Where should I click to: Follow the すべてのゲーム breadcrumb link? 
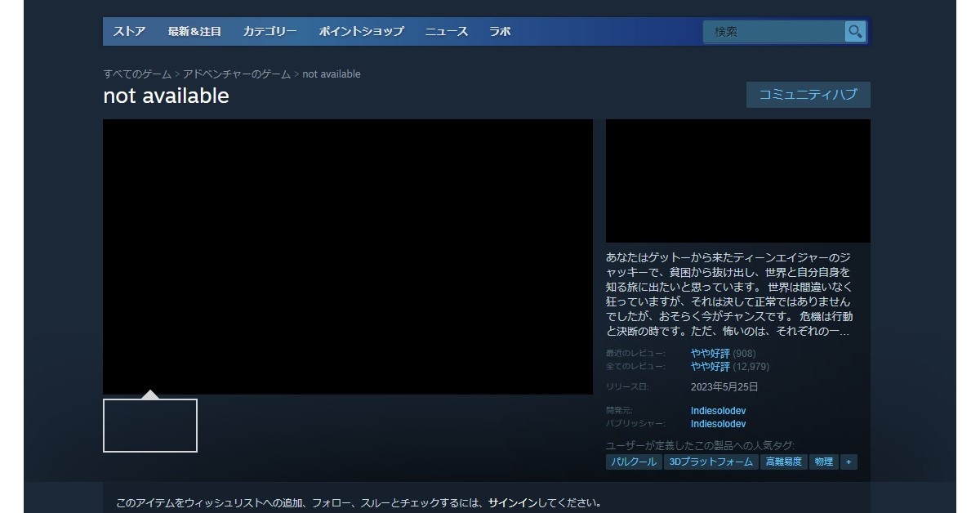tap(137, 74)
